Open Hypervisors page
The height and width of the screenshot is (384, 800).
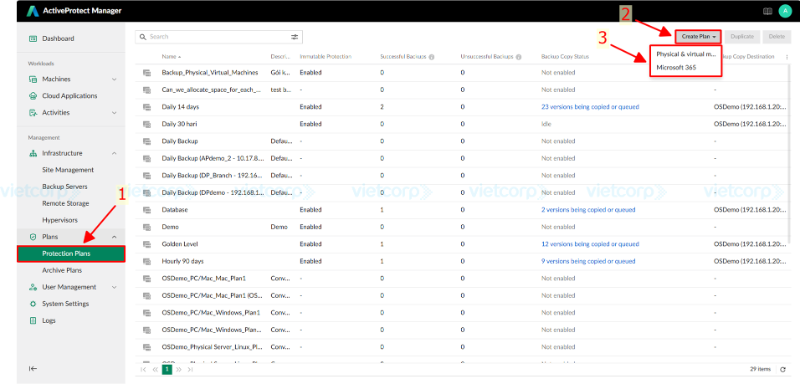coord(60,220)
